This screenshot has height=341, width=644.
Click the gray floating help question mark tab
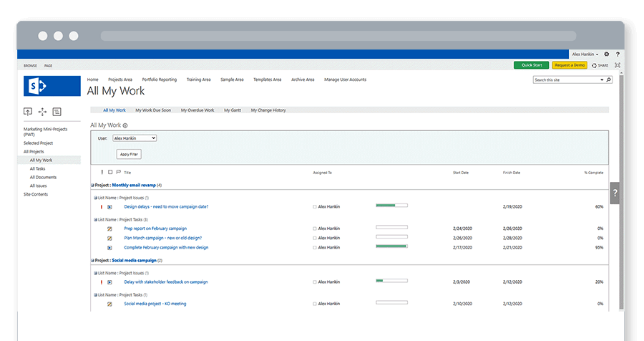click(x=615, y=193)
